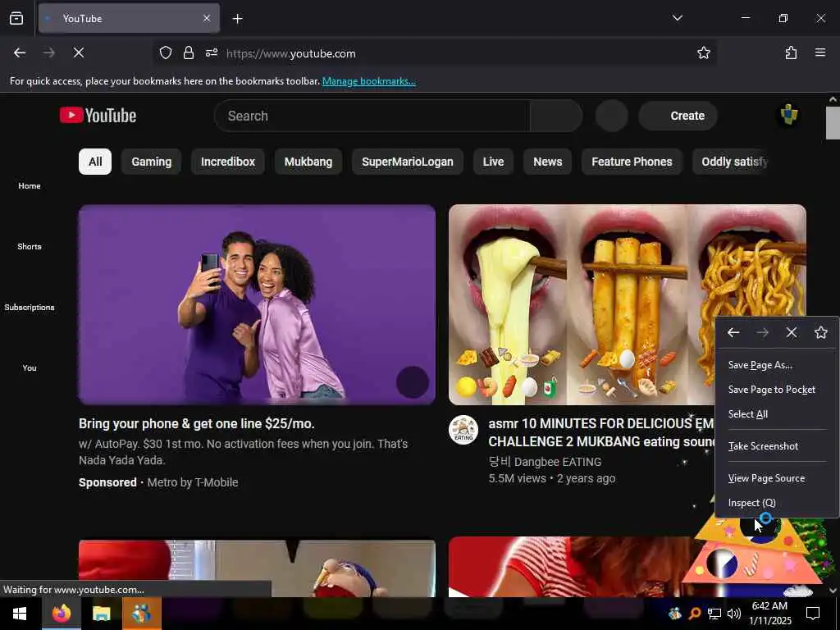Focus the YouTube Search field
Image resolution: width=840 pixels, height=630 pixels.
pyautogui.click(x=372, y=116)
